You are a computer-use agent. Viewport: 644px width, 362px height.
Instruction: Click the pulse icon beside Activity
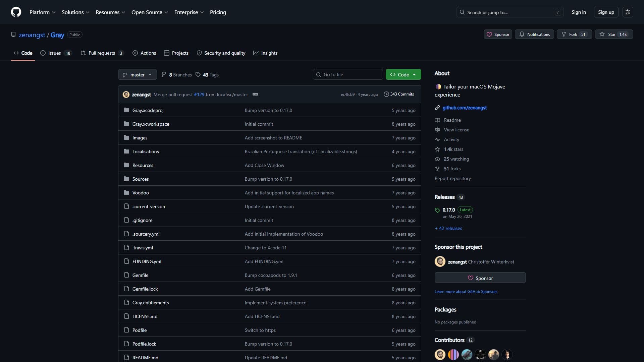click(x=437, y=139)
